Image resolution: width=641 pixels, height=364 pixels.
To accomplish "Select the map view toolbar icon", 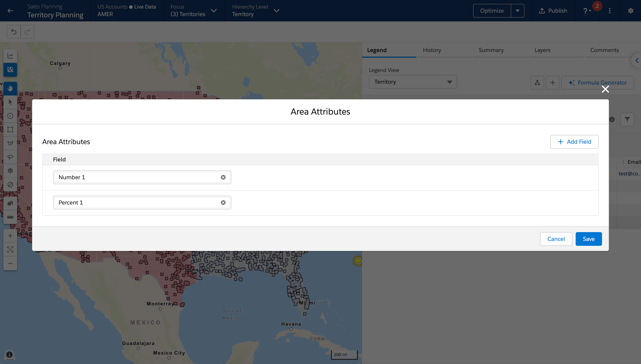I will pos(10,70).
